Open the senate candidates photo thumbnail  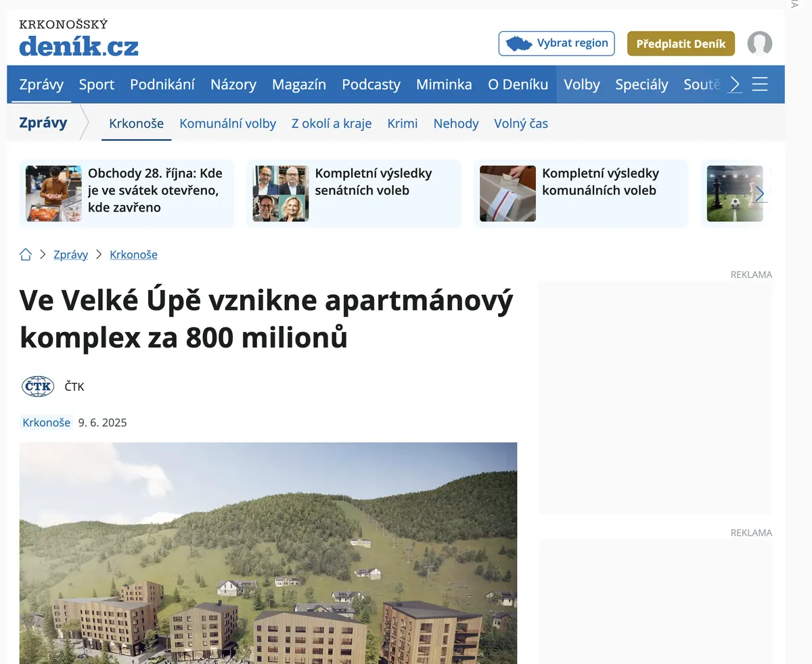281,193
